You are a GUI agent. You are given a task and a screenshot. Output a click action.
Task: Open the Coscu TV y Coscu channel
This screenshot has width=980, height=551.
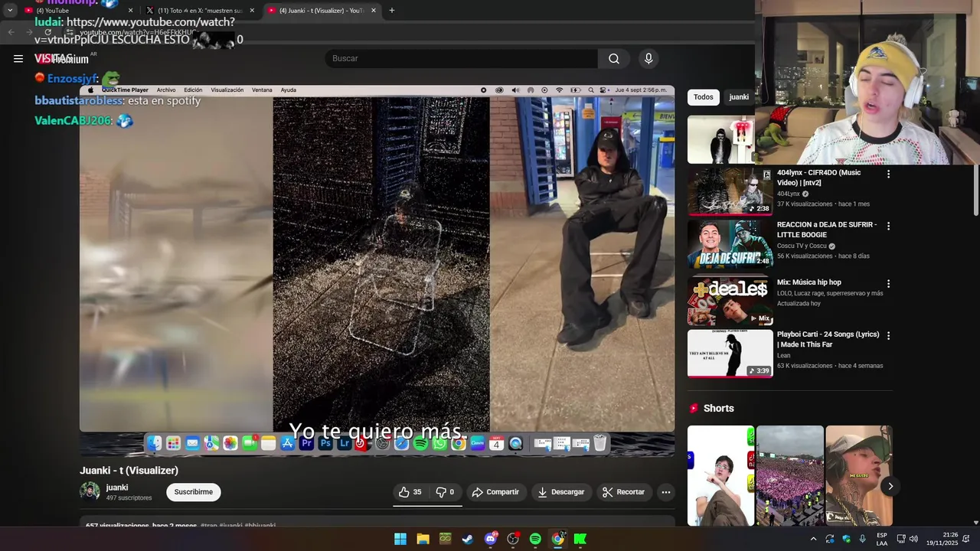click(802, 246)
